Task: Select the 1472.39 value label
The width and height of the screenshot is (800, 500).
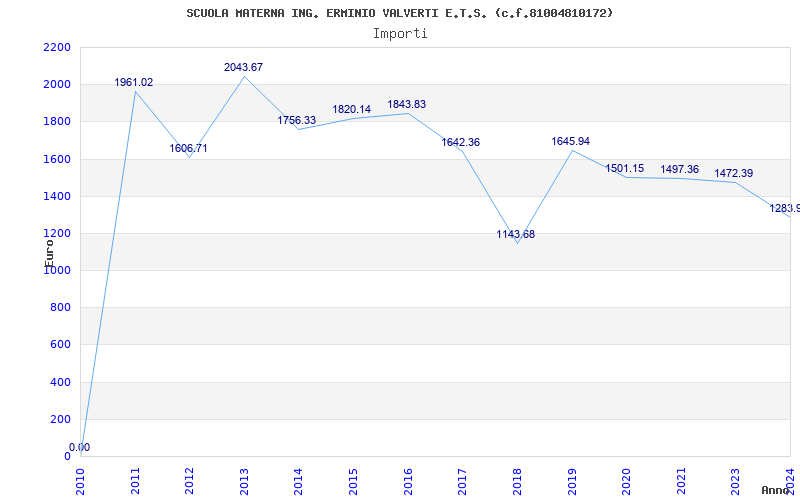Action: coord(734,173)
